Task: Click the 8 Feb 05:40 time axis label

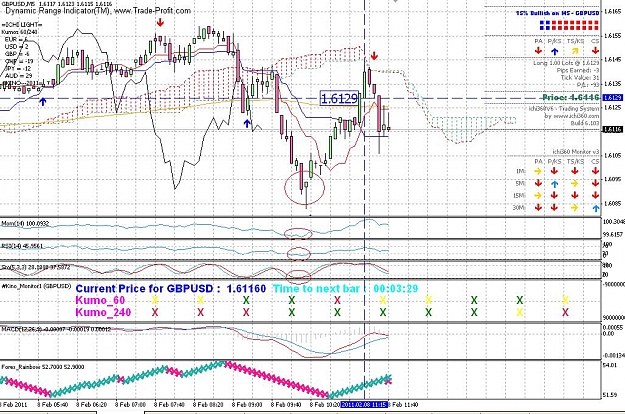Action: [x=53, y=404]
